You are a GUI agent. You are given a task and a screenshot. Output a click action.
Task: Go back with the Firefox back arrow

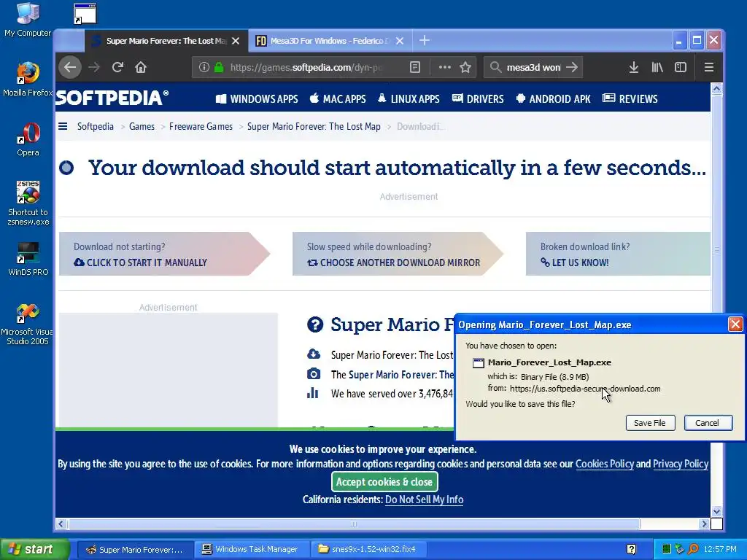pyautogui.click(x=70, y=67)
